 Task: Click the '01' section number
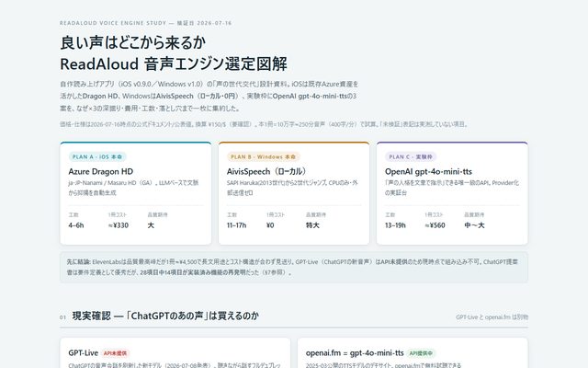[62, 317]
